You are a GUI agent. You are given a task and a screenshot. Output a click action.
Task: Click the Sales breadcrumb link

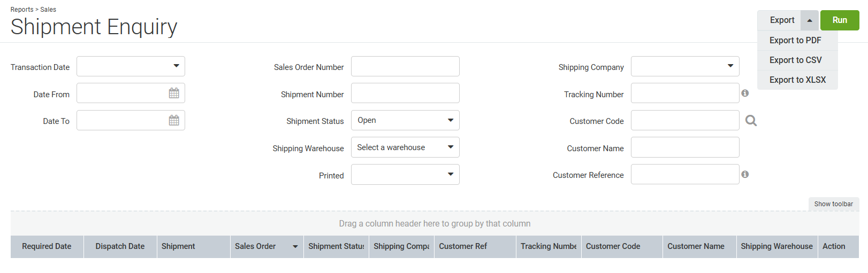pyautogui.click(x=48, y=10)
